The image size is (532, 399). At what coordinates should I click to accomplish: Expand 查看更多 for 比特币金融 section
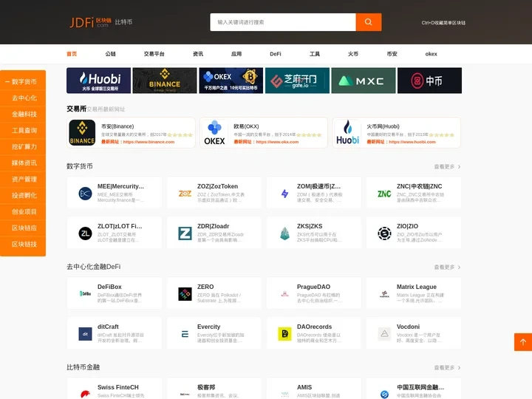tap(447, 367)
